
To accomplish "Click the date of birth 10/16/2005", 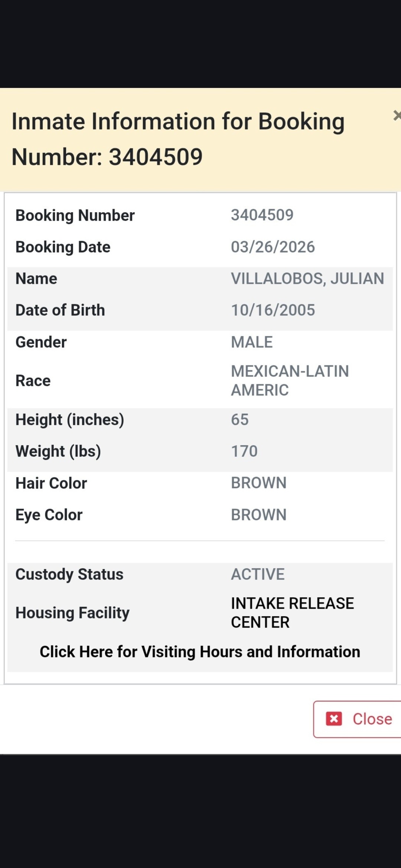I will tap(273, 310).
